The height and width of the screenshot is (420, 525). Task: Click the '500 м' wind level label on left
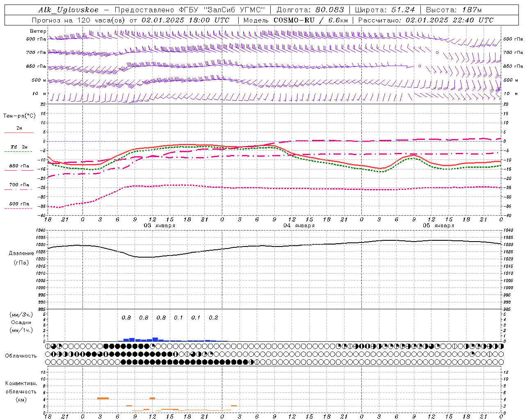coord(39,80)
